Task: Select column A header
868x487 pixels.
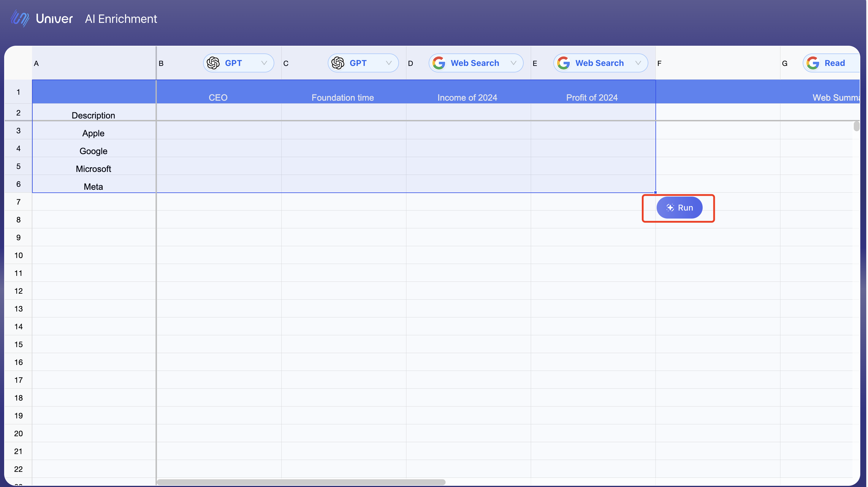Action: point(94,63)
